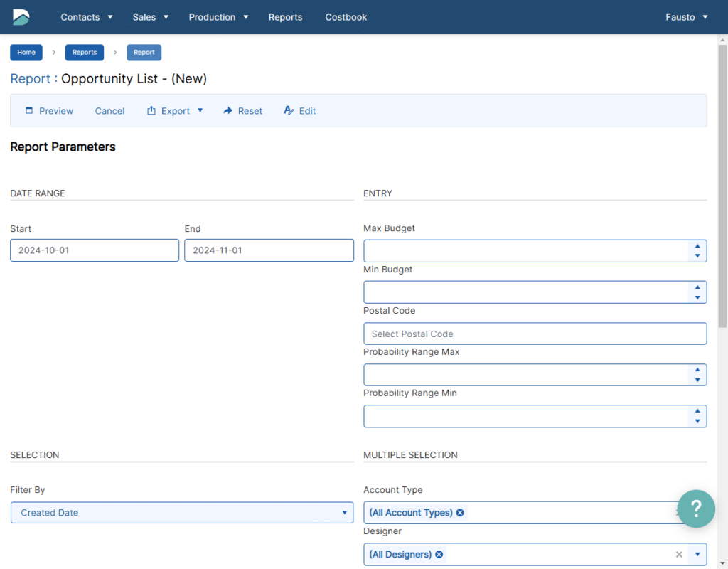
Task: Click the Edit pencil icon
Action: tap(289, 110)
